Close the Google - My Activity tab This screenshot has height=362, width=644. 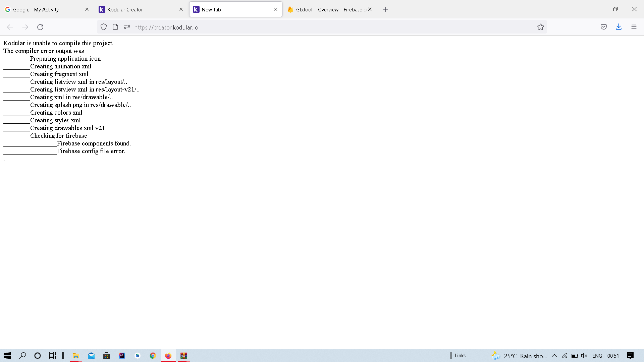point(87,9)
